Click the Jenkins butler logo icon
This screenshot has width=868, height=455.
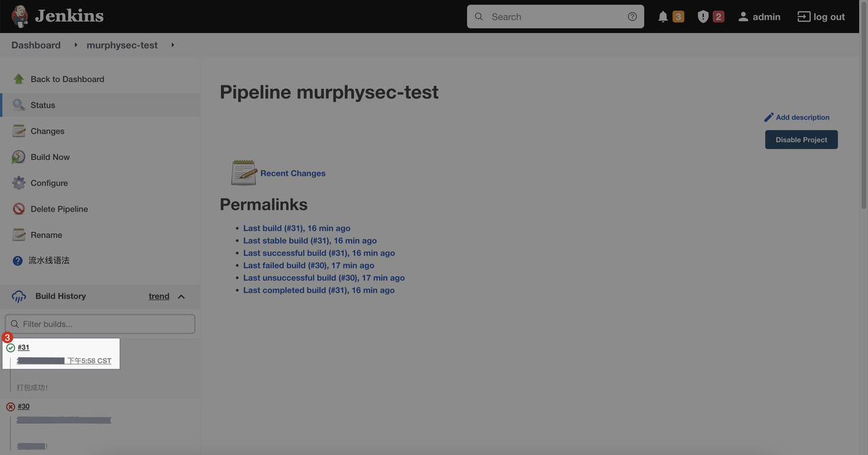20,16
